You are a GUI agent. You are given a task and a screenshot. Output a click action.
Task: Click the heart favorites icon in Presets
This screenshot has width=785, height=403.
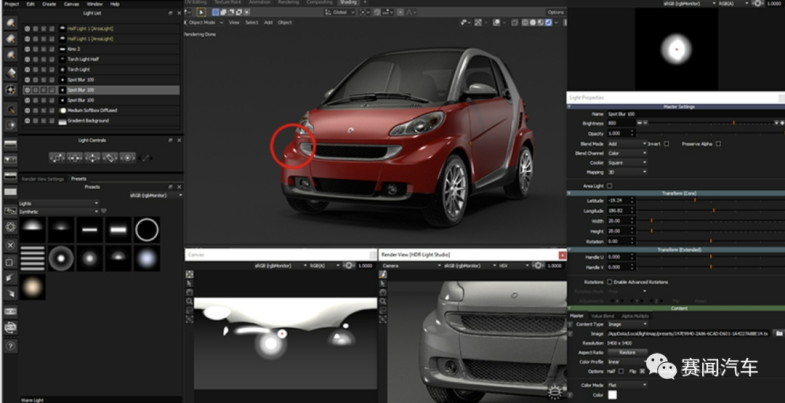click(x=103, y=211)
